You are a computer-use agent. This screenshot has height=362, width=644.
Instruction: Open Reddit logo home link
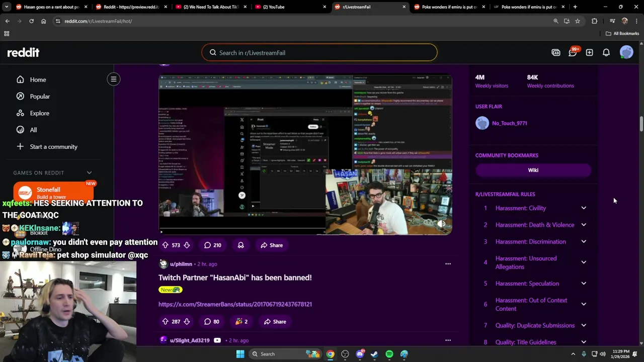23,53
